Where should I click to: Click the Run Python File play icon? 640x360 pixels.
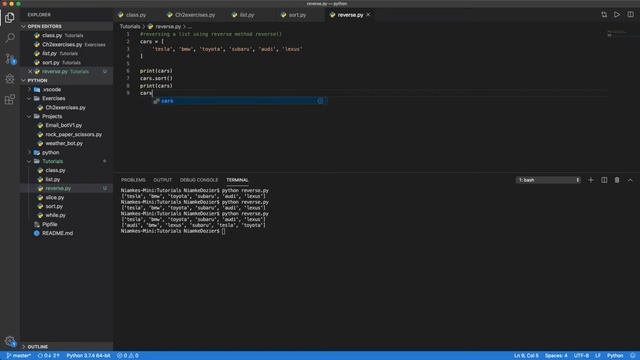coord(617,15)
